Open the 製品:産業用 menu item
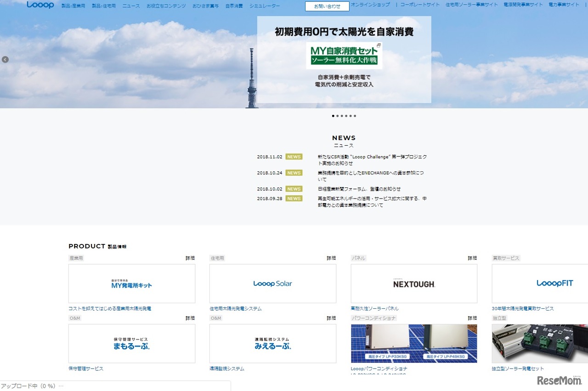The height and width of the screenshot is (391, 588). tap(73, 6)
